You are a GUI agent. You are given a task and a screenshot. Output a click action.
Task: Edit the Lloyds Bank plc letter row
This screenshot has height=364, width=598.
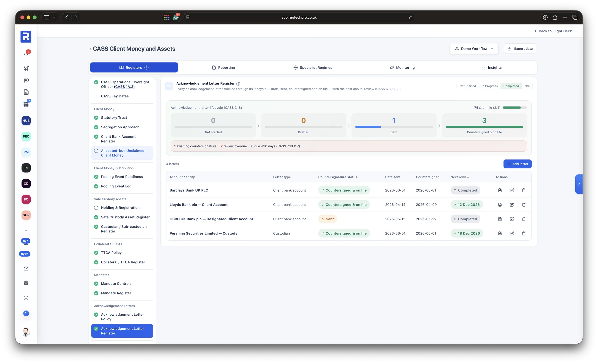coord(512,205)
